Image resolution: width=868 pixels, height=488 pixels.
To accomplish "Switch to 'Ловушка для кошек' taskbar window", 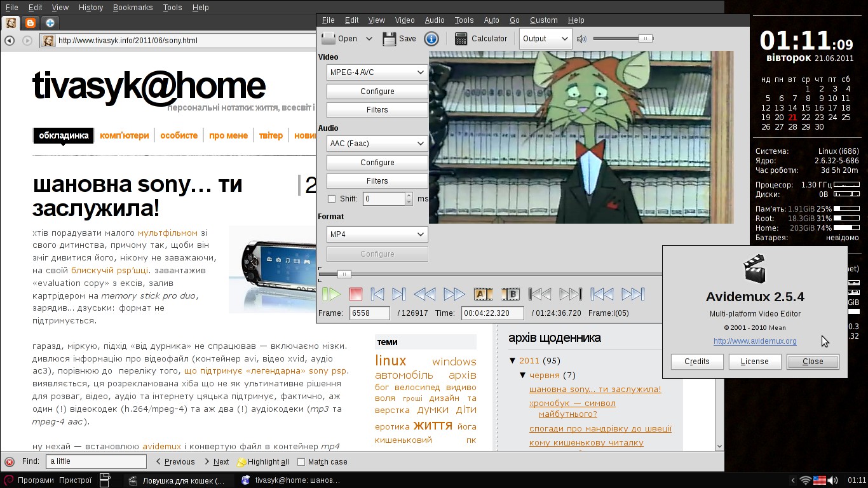I will pos(177,480).
